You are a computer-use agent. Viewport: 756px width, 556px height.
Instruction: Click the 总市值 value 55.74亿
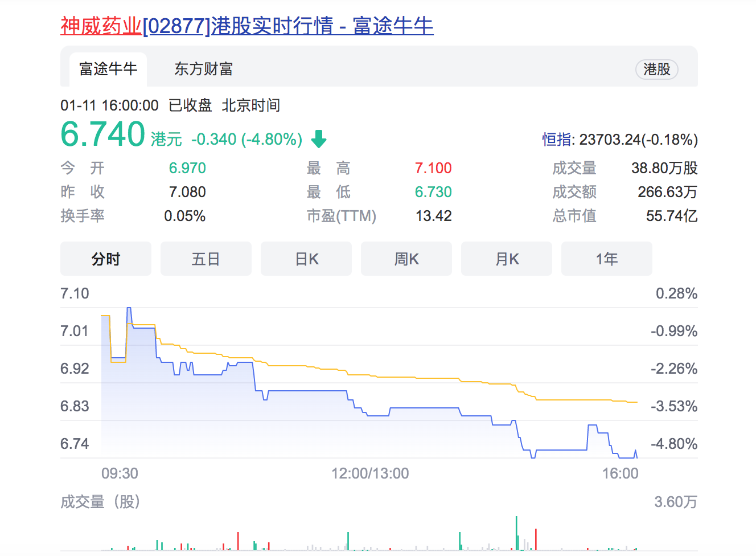click(x=671, y=216)
